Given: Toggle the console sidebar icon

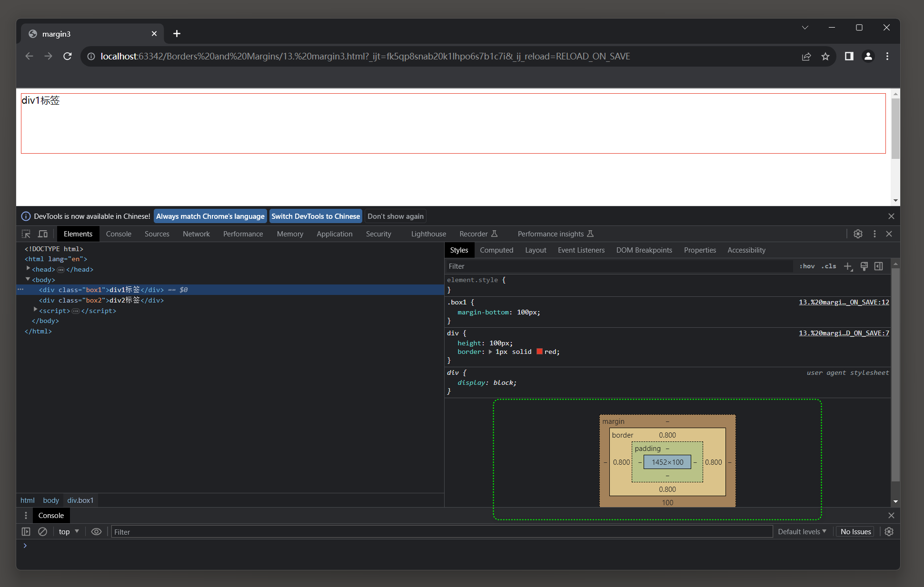Looking at the screenshot, I should click(x=26, y=532).
